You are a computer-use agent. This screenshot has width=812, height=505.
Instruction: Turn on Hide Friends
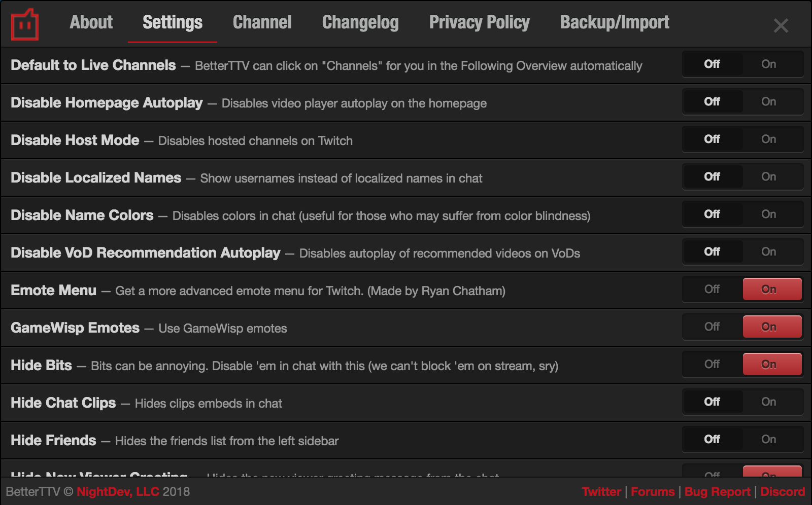click(x=768, y=439)
